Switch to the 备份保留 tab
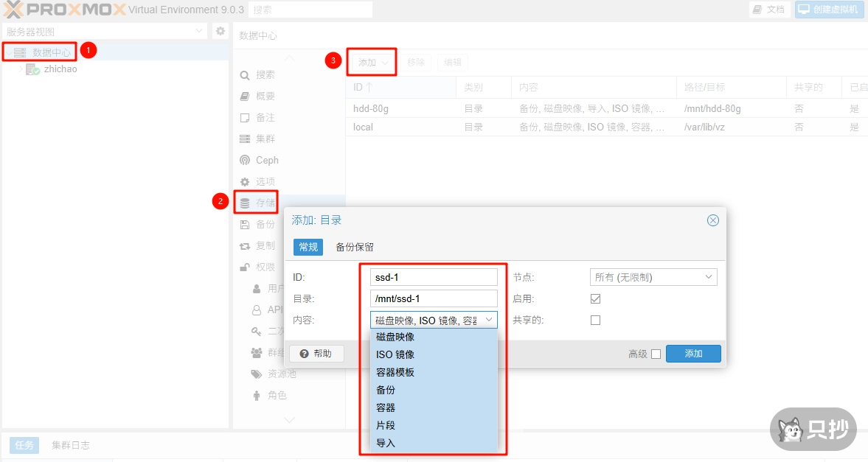Image resolution: width=868 pixels, height=462 pixels. [355, 247]
